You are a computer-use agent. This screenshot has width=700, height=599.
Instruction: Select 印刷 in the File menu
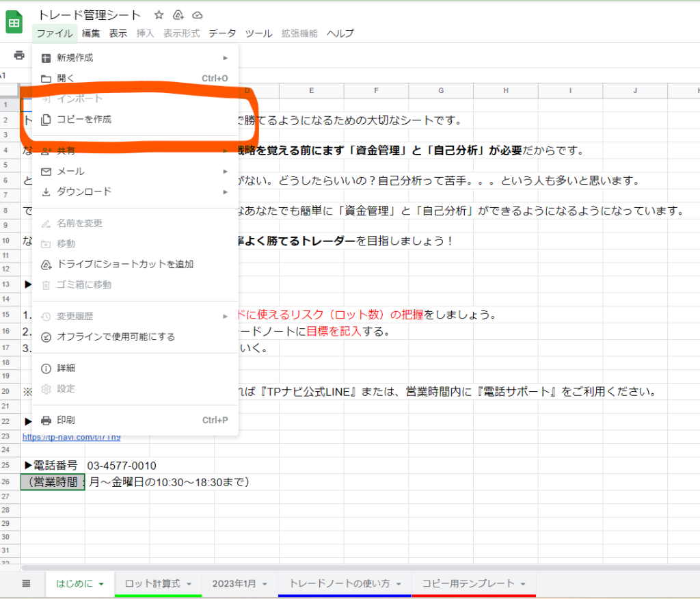click(66, 421)
